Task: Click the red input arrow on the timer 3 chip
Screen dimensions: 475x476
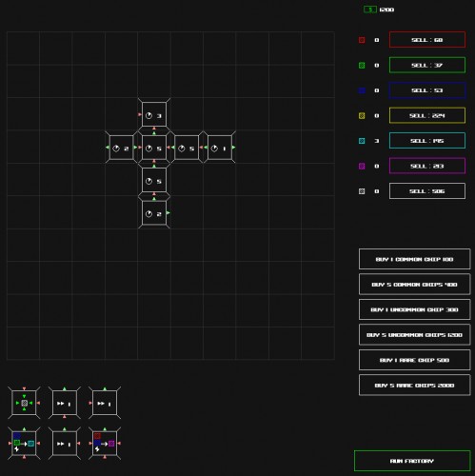Action: coord(140,114)
